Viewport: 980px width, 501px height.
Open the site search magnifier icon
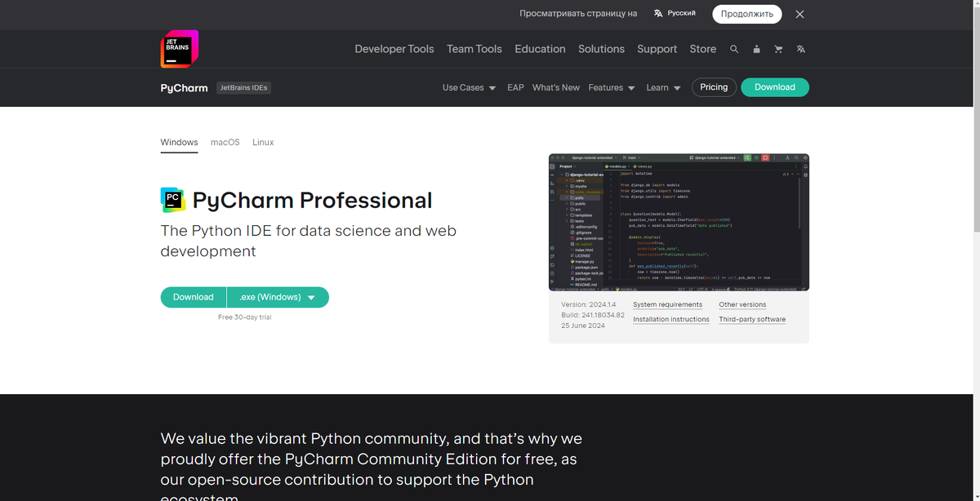point(734,49)
